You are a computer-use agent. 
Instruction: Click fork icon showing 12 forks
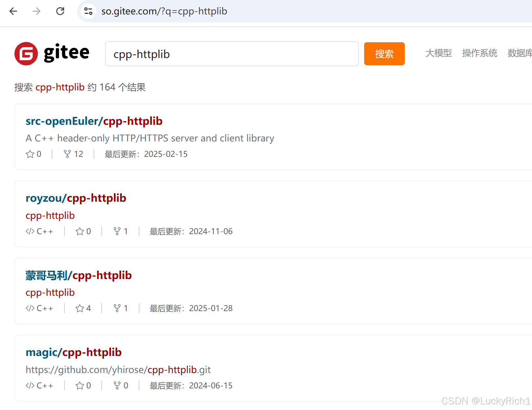67,154
